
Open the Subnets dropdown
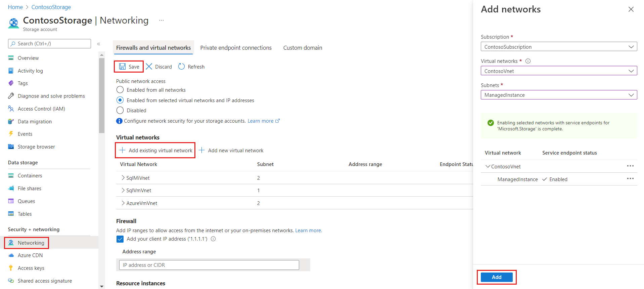coord(559,95)
